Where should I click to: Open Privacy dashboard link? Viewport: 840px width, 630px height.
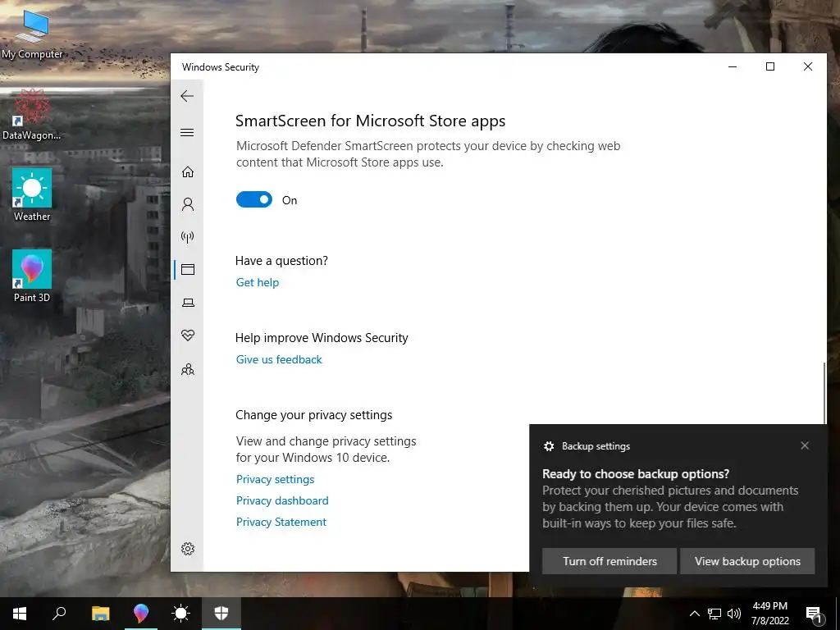tap(282, 501)
